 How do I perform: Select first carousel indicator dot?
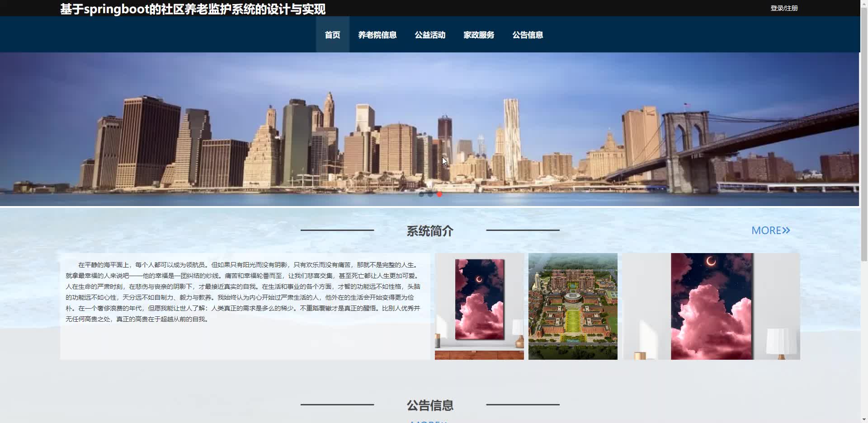[421, 194]
